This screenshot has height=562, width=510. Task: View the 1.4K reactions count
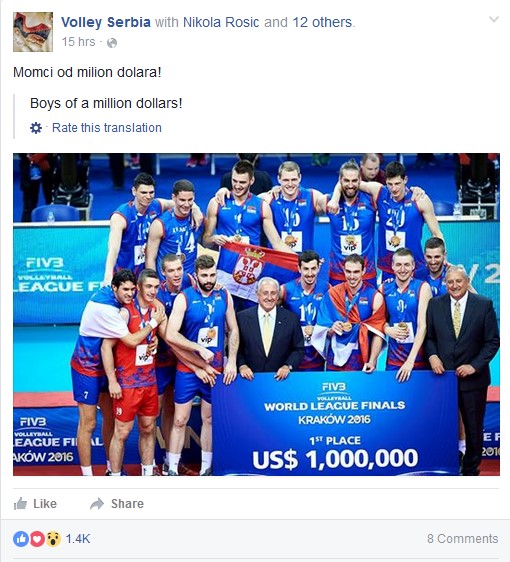tap(78, 539)
